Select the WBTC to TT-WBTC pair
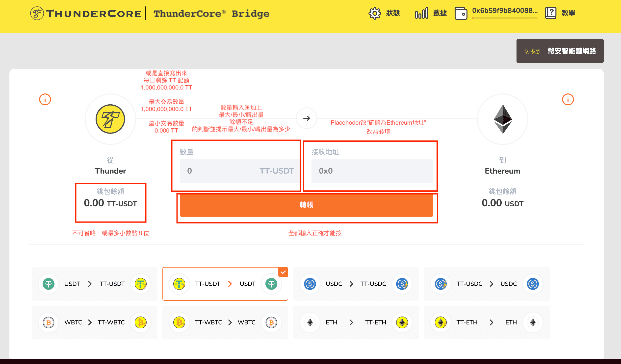 click(x=95, y=322)
